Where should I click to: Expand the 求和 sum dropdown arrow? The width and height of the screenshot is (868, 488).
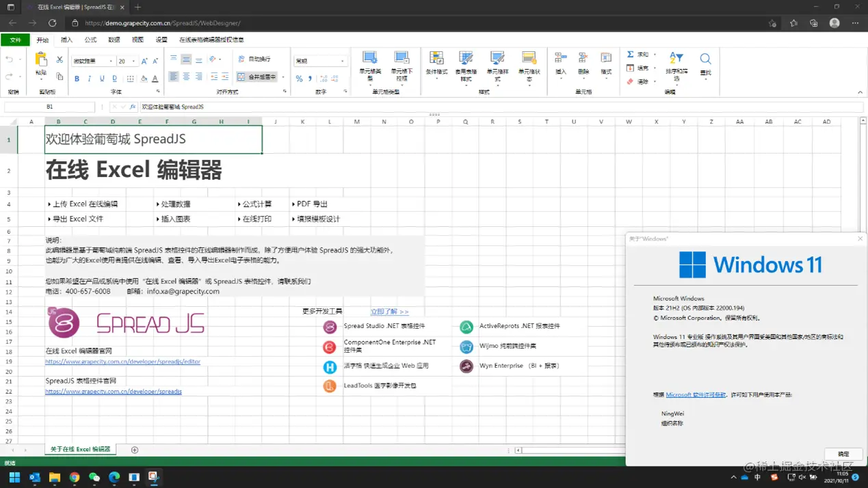pos(655,55)
